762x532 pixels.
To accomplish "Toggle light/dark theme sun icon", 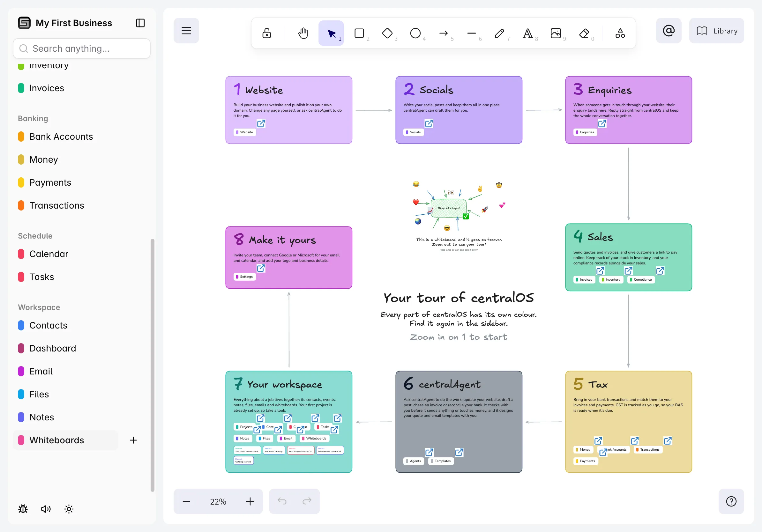I will coord(69,509).
